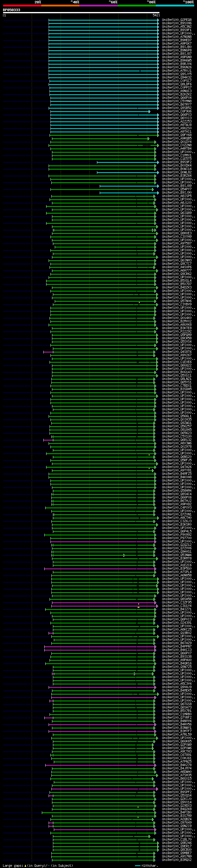
Task: Select label UniRef100_C0Z2N8
Action: (177, 145)
